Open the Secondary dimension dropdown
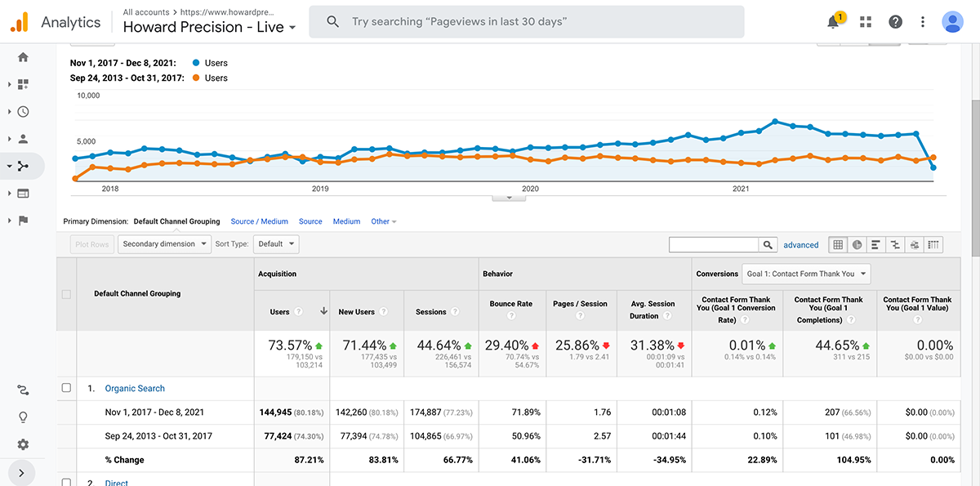The height and width of the screenshot is (486, 980). pos(164,243)
